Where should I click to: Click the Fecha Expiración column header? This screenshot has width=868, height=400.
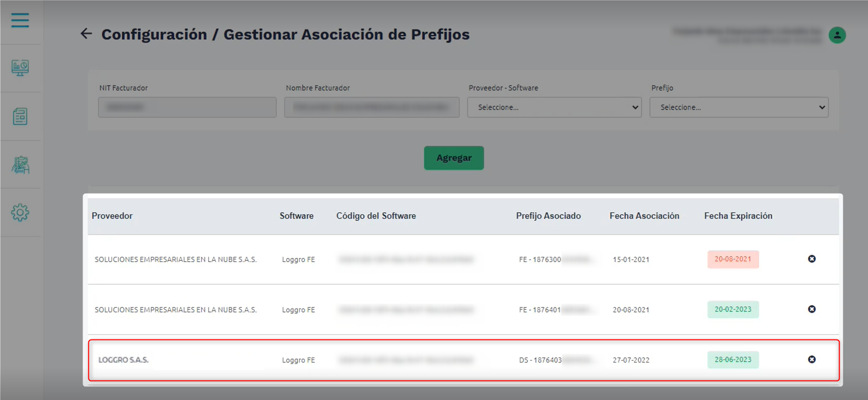[x=738, y=216]
